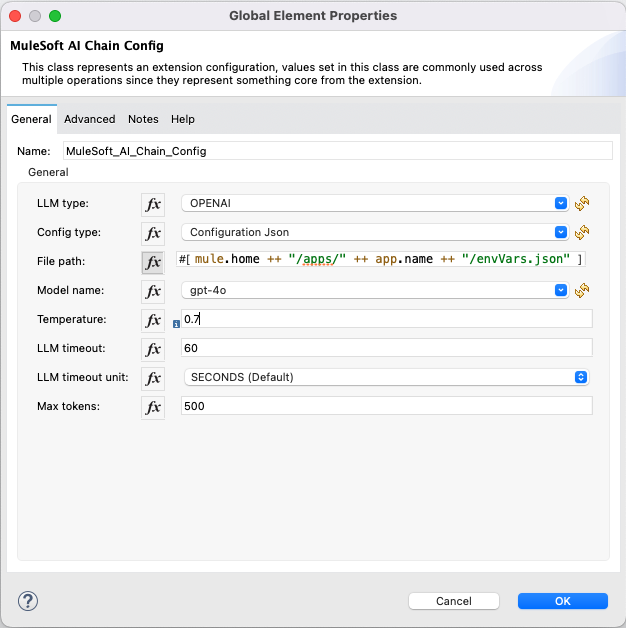The height and width of the screenshot is (628, 626).
Task: Enable fx expression for LLM timeout
Action: tap(153, 349)
